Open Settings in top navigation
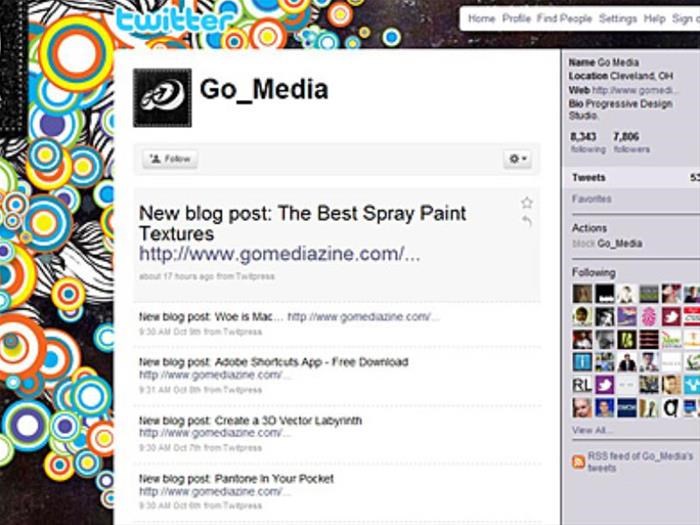Screen dimensions: 700x525 618,19
